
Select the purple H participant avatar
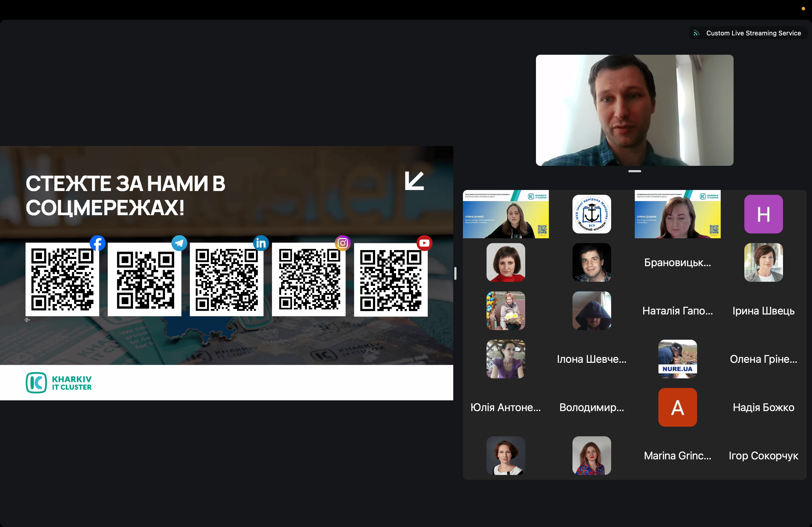(x=763, y=214)
